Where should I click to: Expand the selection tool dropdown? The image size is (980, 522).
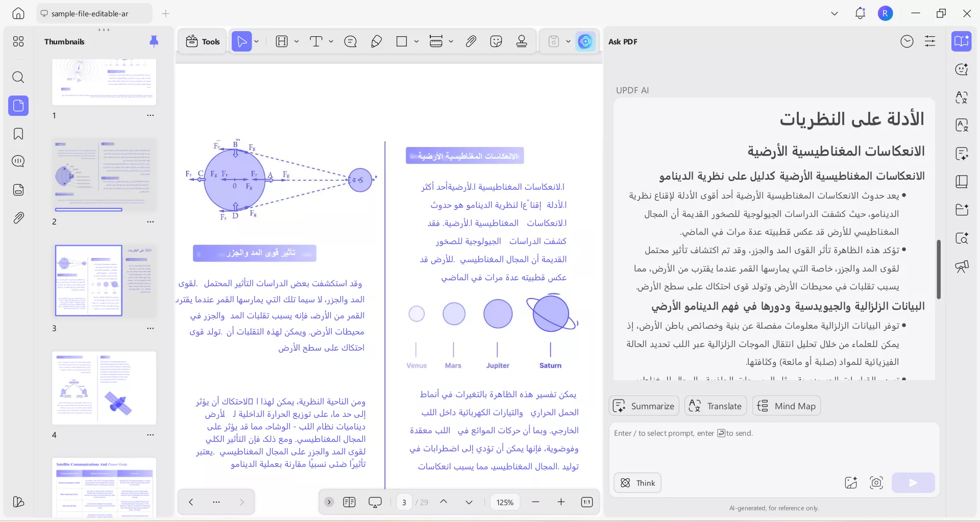point(256,41)
